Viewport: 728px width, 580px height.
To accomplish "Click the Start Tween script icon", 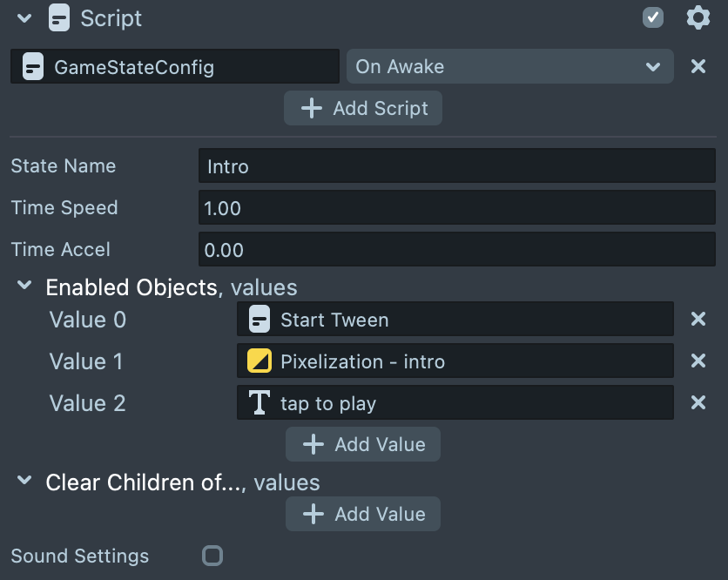I will pyautogui.click(x=259, y=320).
